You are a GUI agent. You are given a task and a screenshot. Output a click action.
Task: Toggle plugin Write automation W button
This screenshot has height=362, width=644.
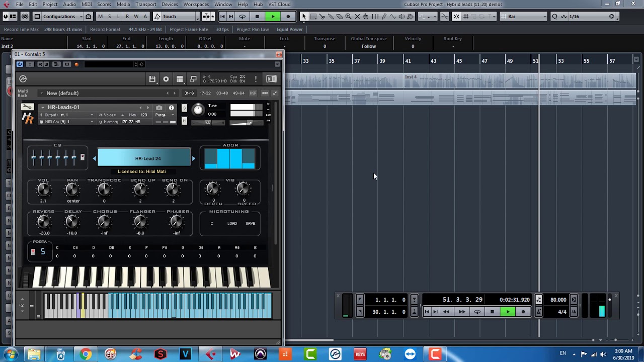click(46, 64)
